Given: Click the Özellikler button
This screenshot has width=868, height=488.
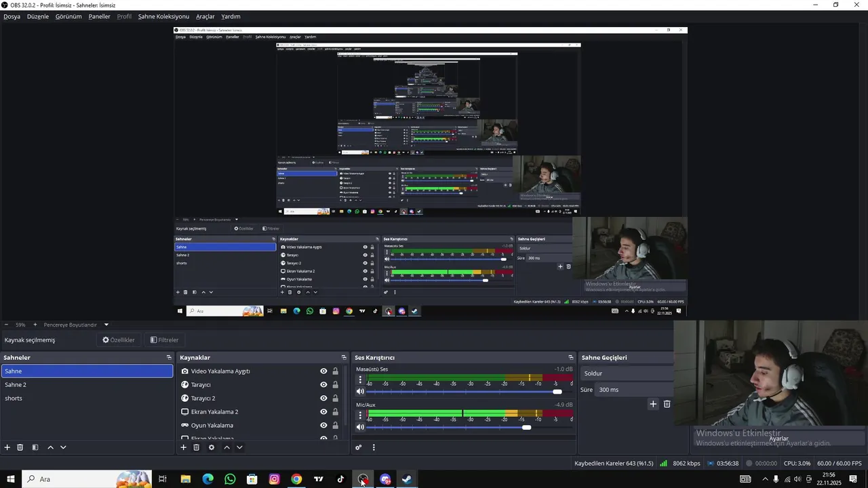Looking at the screenshot, I should (x=119, y=340).
